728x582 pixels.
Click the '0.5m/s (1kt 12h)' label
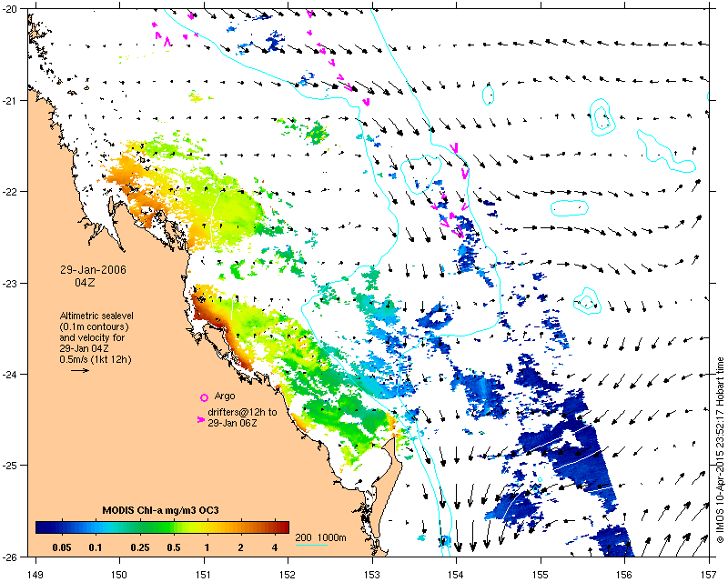point(96,360)
